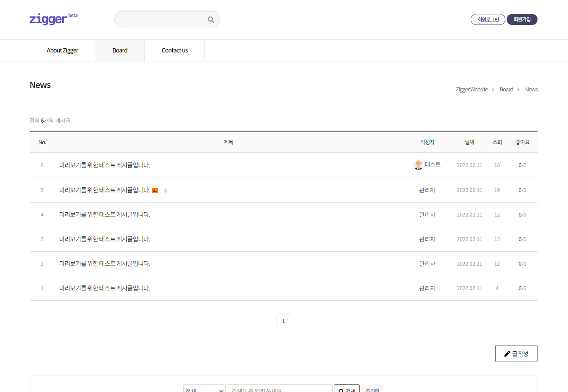
Task: Click the 작성자 column header
Action: [427, 143]
